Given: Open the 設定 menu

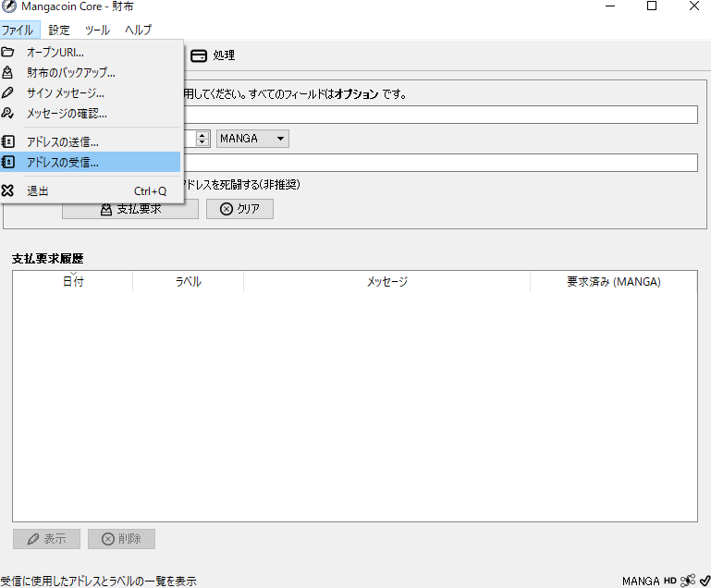Looking at the screenshot, I should point(59,30).
